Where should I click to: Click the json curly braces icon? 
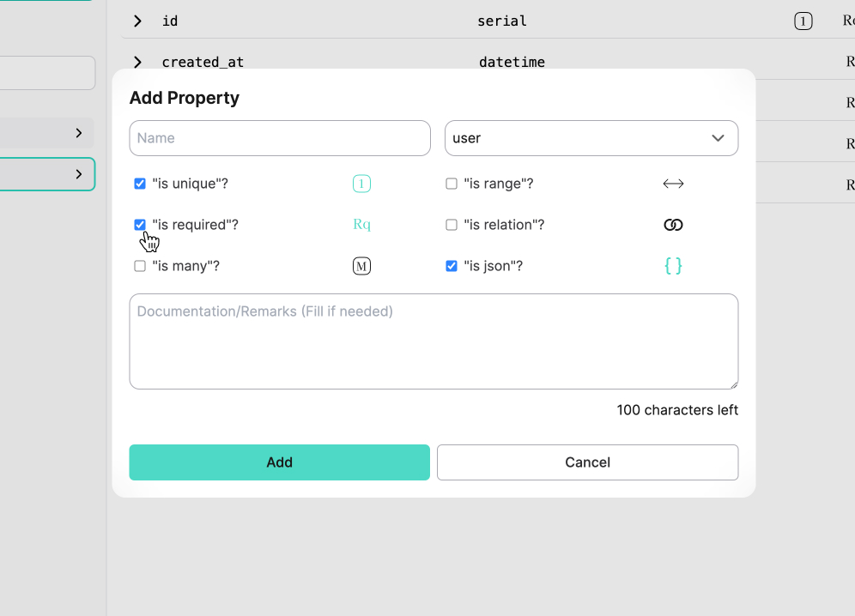coord(673,266)
